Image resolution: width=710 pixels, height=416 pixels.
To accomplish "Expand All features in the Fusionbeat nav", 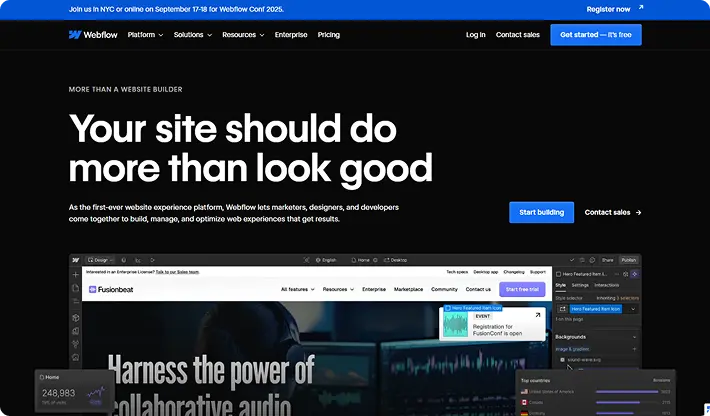I will (297, 289).
